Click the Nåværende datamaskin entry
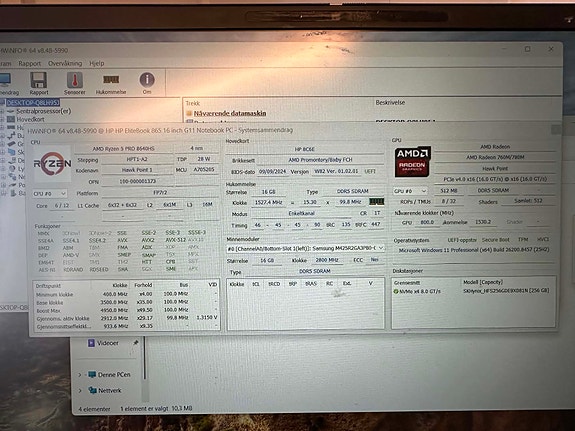 (x=230, y=113)
